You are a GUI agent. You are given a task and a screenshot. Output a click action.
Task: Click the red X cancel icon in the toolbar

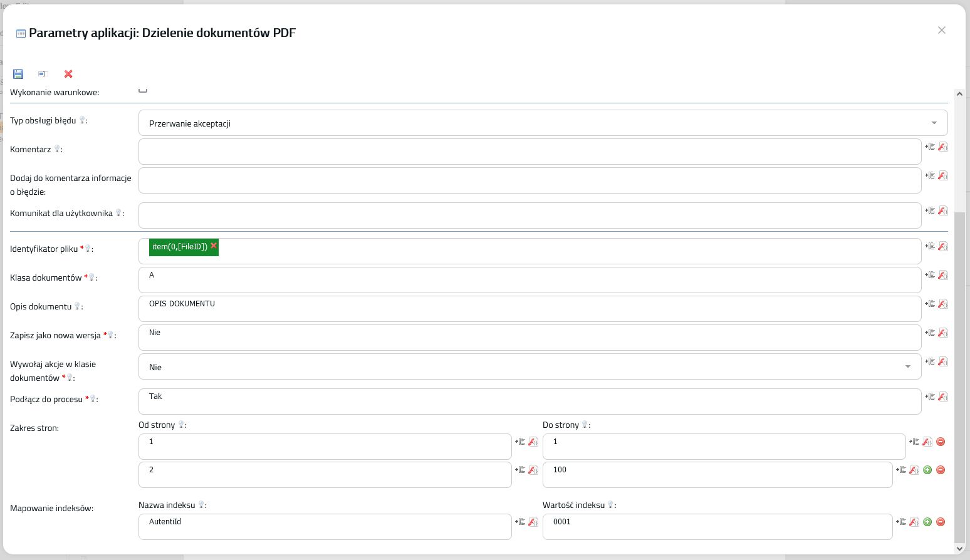click(68, 74)
